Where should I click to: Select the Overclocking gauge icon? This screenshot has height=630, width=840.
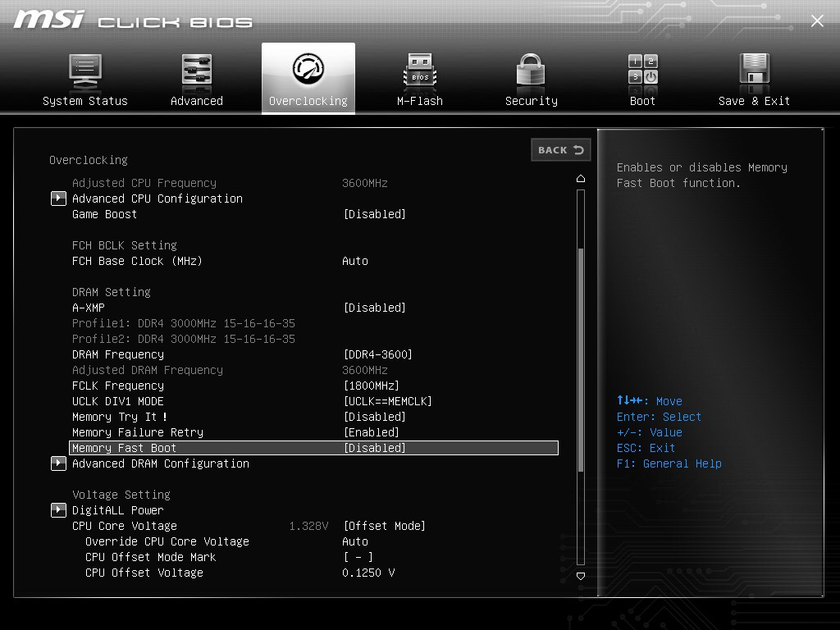(x=308, y=69)
